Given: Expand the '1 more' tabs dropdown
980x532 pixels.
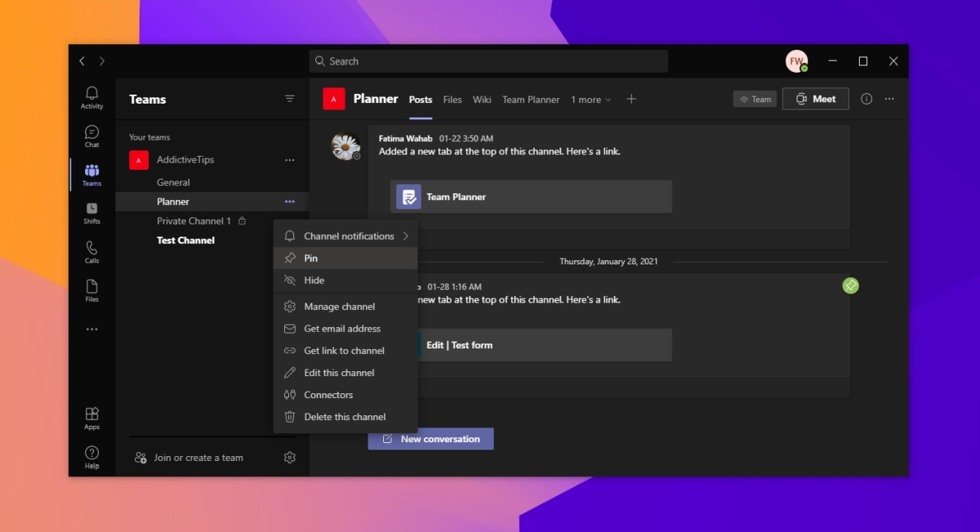Looking at the screenshot, I should pyautogui.click(x=590, y=100).
